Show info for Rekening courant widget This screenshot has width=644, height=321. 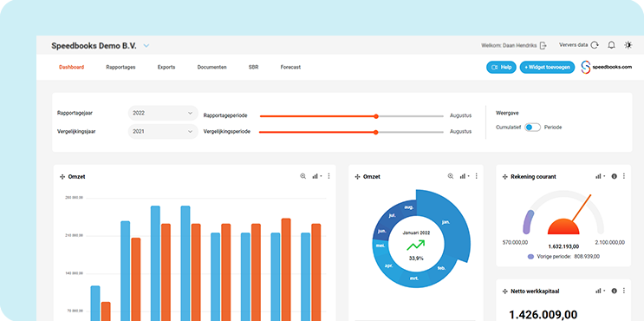[614, 176]
